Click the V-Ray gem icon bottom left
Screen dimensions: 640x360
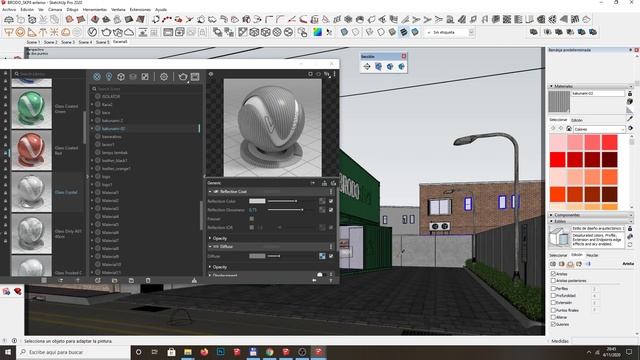pos(18,291)
